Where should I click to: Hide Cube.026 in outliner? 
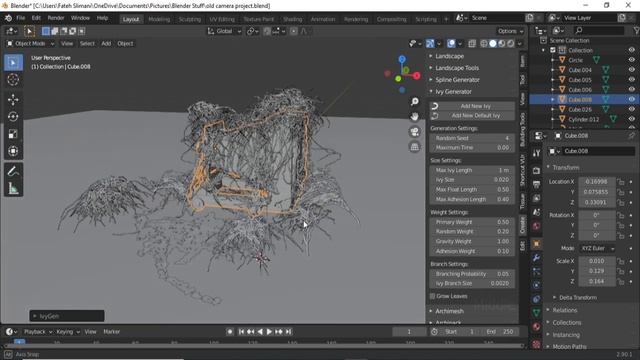tap(631, 109)
